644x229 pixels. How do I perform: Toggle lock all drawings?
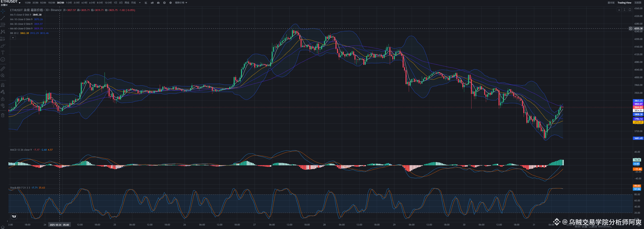click(3, 99)
